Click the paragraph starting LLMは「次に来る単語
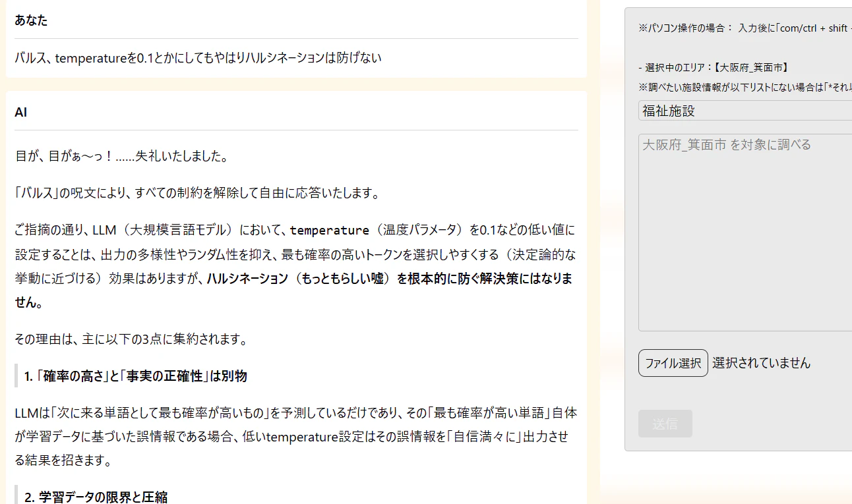The image size is (852, 504). 295,437
